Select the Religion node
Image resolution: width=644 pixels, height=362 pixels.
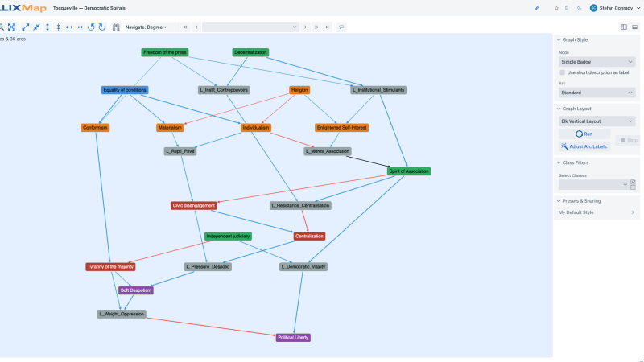click(299, 90)
